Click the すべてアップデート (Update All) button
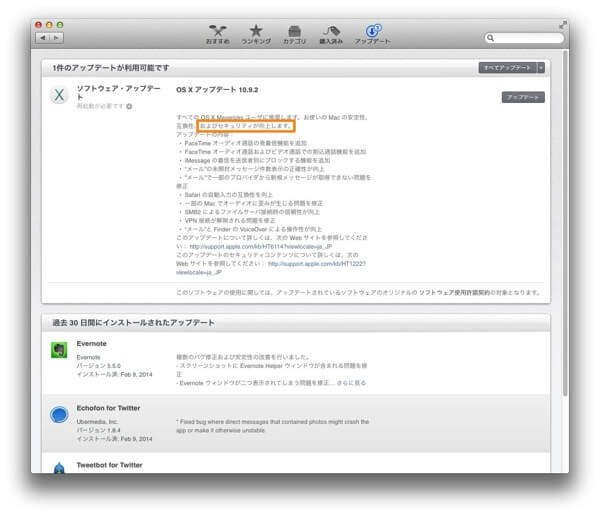 click(x=507, y=68)
